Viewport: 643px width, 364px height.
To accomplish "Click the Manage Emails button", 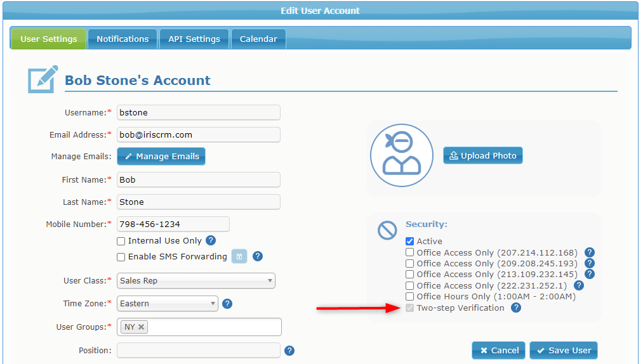I will [x=161, y=156].
